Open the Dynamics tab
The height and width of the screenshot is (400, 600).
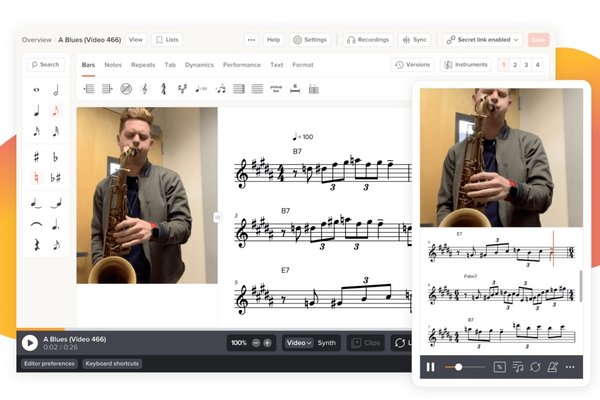coord(199,65)
